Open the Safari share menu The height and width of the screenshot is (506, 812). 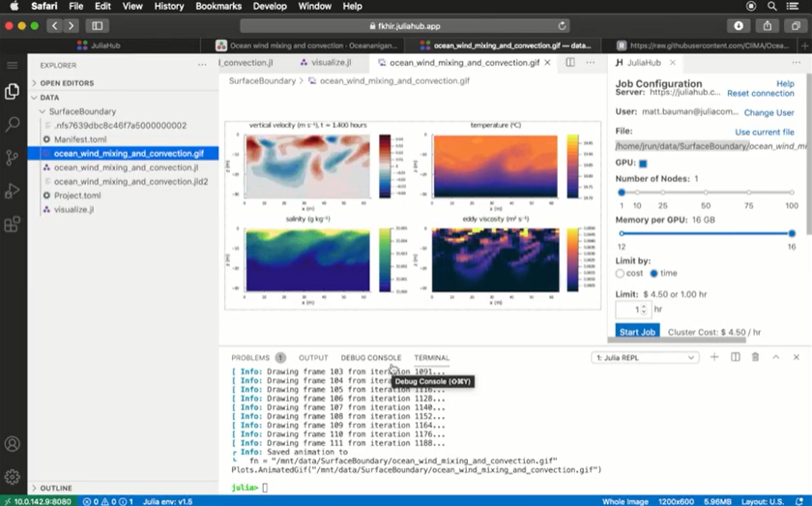point(768,25)
